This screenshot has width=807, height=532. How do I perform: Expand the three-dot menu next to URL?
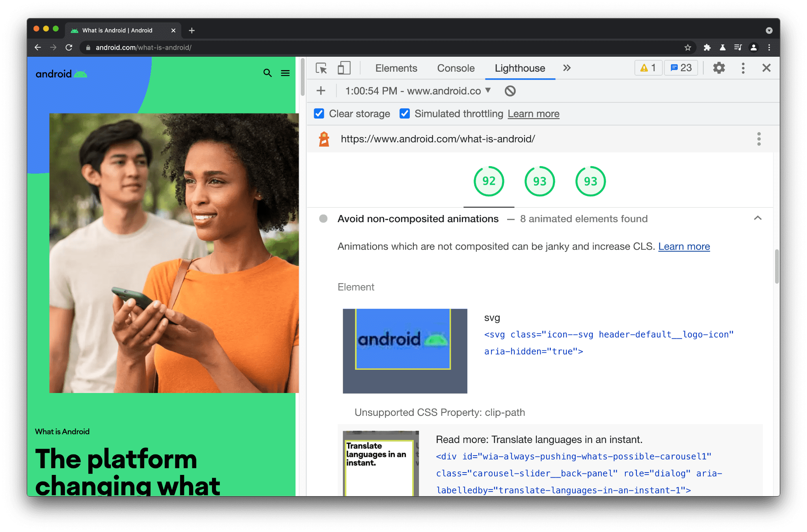(759, 139)
